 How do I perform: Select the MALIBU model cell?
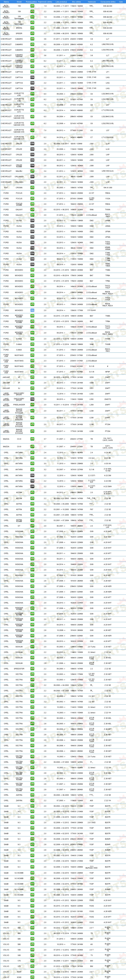(x=19, y=171)
